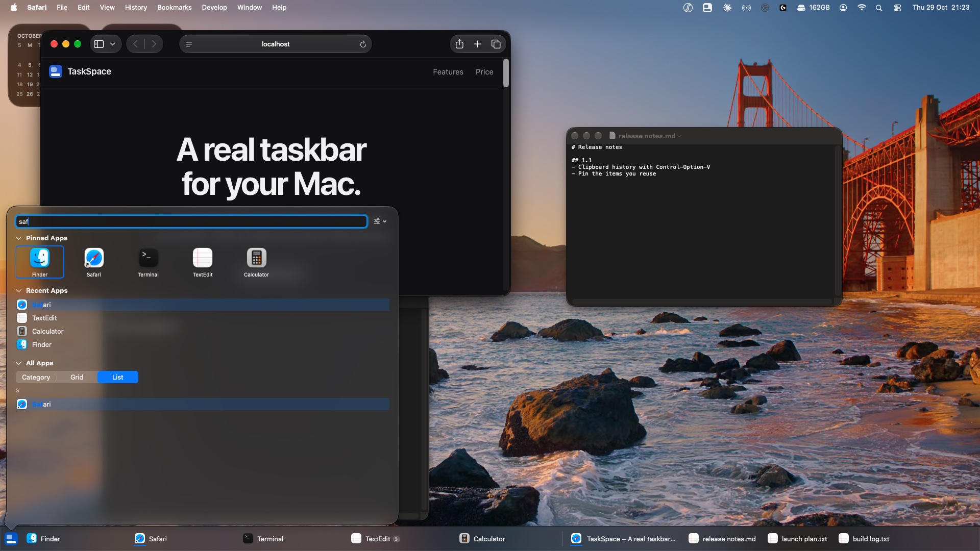
Task: Open Control Center in the menu bar
Action: [897, 8]
